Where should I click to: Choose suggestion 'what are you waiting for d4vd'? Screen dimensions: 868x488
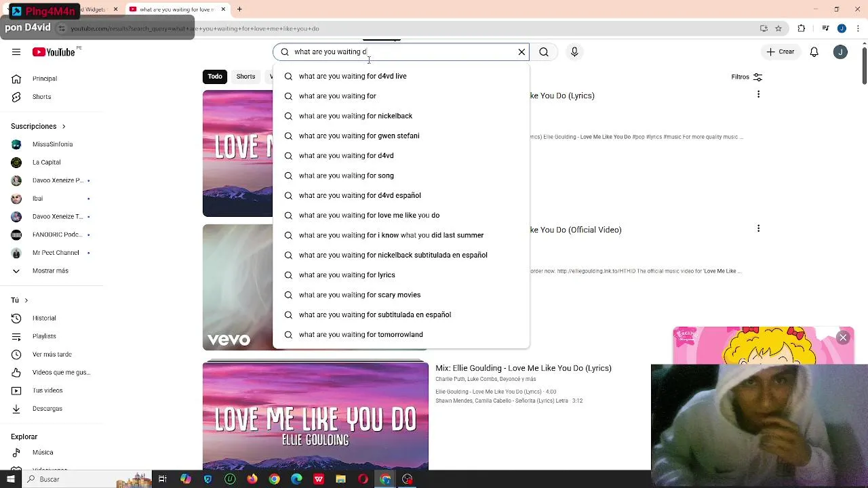401,156
